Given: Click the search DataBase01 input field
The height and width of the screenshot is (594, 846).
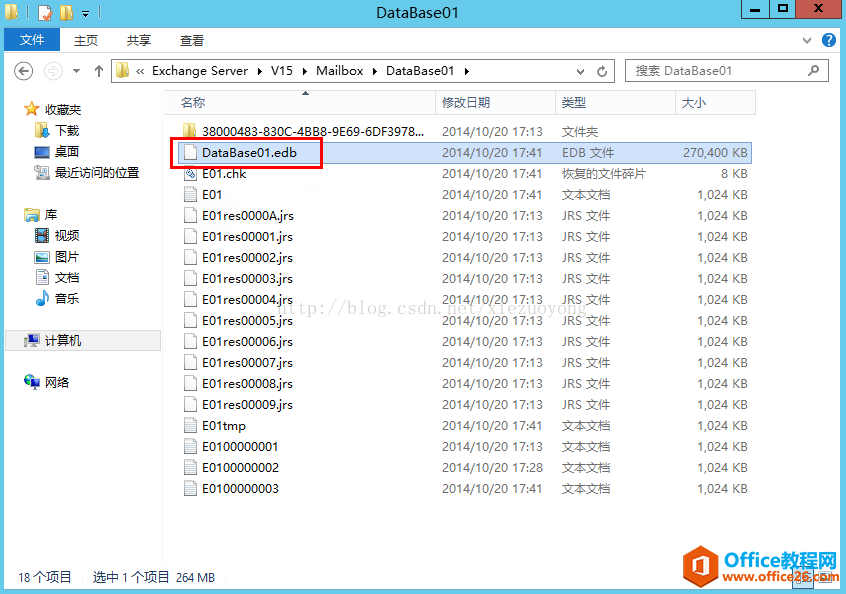Looking at the screenshot, I should 726,71.
